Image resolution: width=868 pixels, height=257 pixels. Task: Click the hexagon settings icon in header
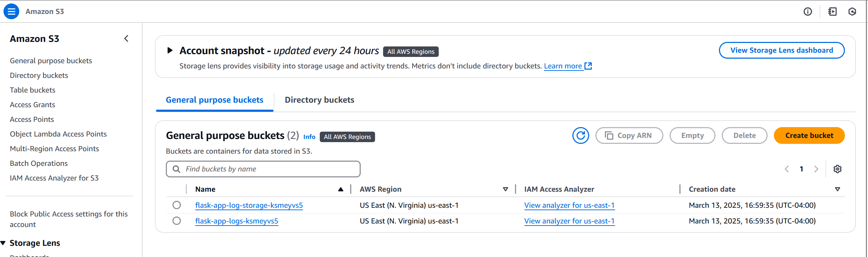pos(852,12)
